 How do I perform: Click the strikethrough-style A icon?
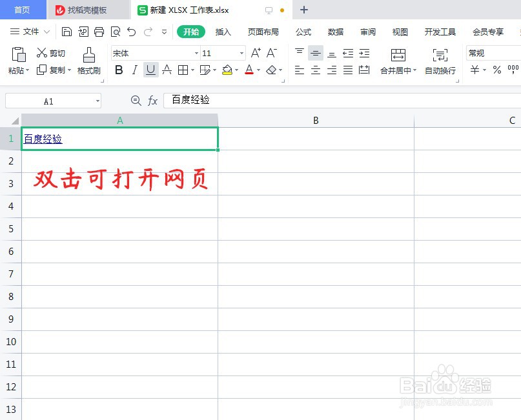pos(167,70)
